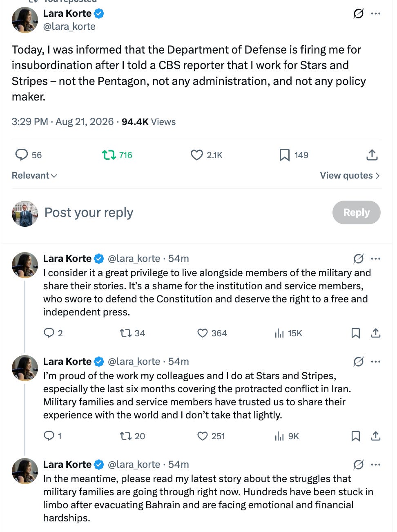Open the @lara_korte handle under main post
Screen dimensions: 397x532
[69, 27]
